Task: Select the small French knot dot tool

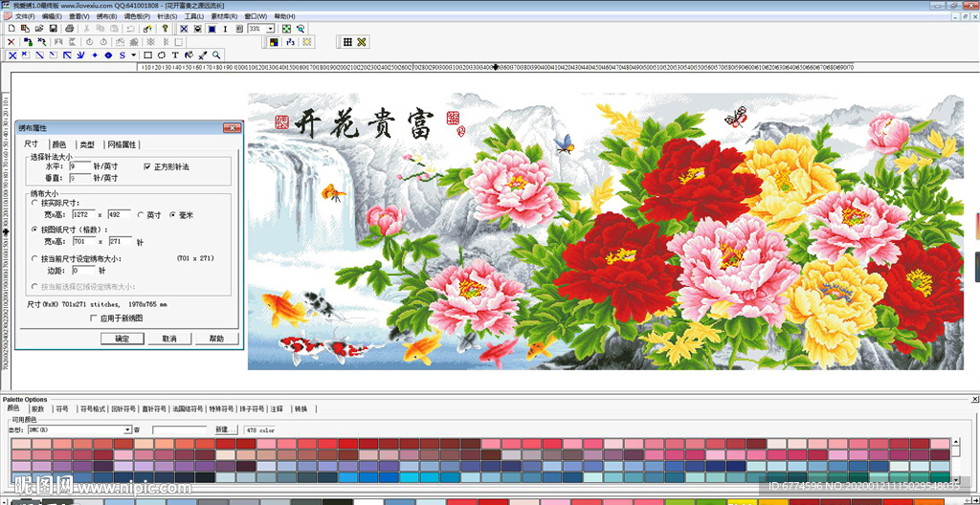Action: [x=95, y=55]
